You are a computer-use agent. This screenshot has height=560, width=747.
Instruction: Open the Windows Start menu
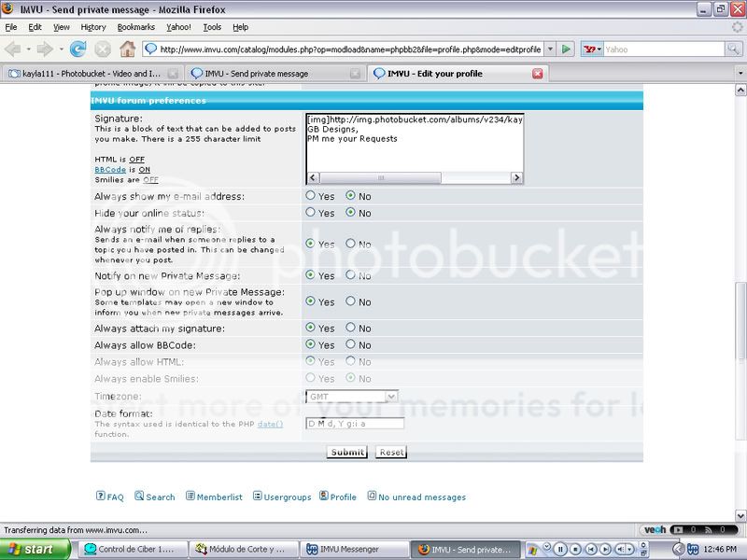[x=35, y=549]
